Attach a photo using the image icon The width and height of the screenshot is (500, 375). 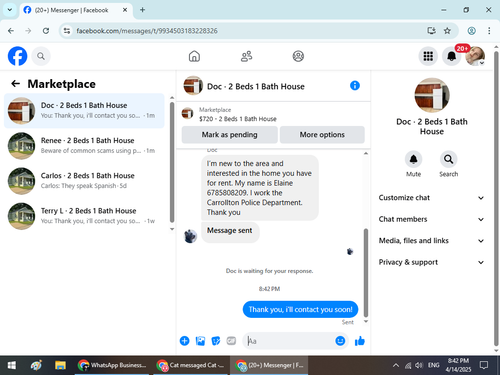[200, 341]
